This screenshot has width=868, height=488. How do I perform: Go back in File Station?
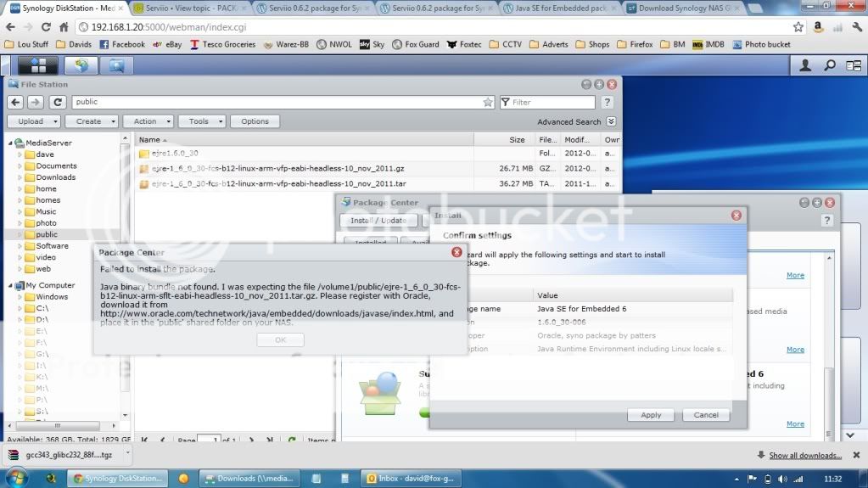[x=15, y=102]
